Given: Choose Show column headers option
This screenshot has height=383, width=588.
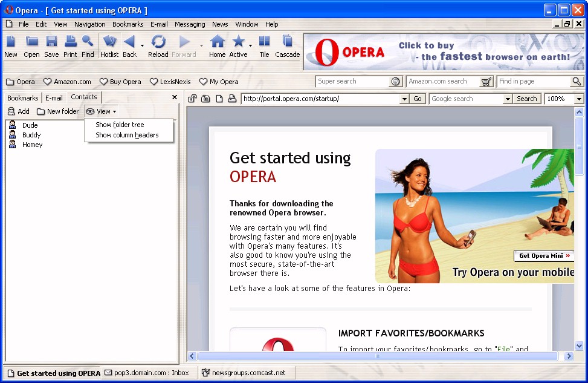Looking at the screenshot, I should point(127,135).
